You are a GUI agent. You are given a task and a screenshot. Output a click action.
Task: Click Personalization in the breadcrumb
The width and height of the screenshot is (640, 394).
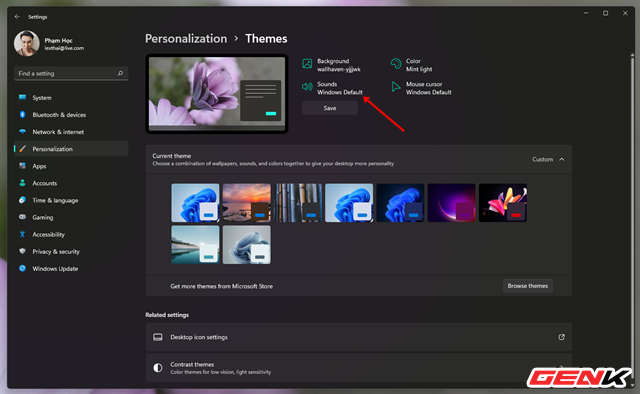pos(186,39)
